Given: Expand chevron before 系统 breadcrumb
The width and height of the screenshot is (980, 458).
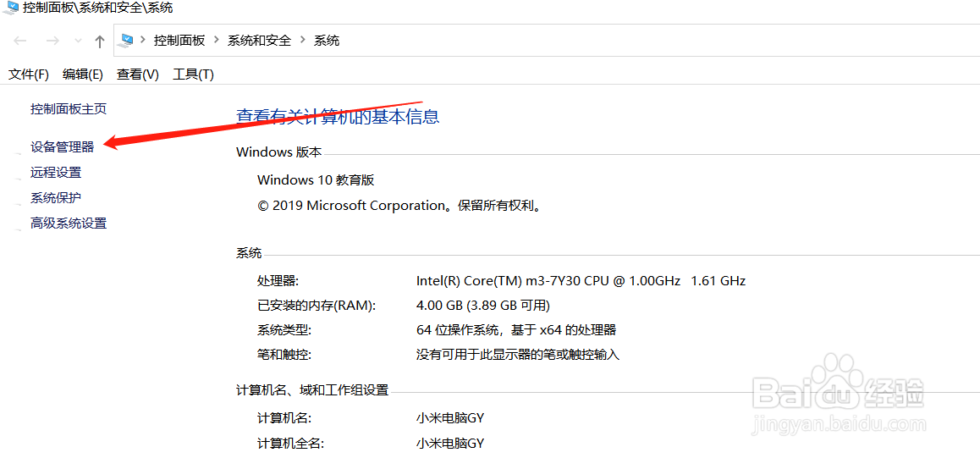Looking at the screenshot, I should 302,41.
